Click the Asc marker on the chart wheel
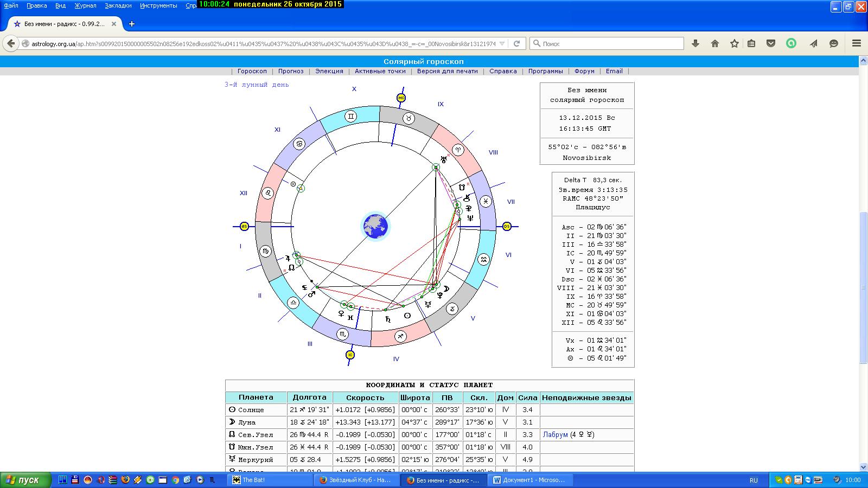This screenshot has width=868, height=488. 244,226
